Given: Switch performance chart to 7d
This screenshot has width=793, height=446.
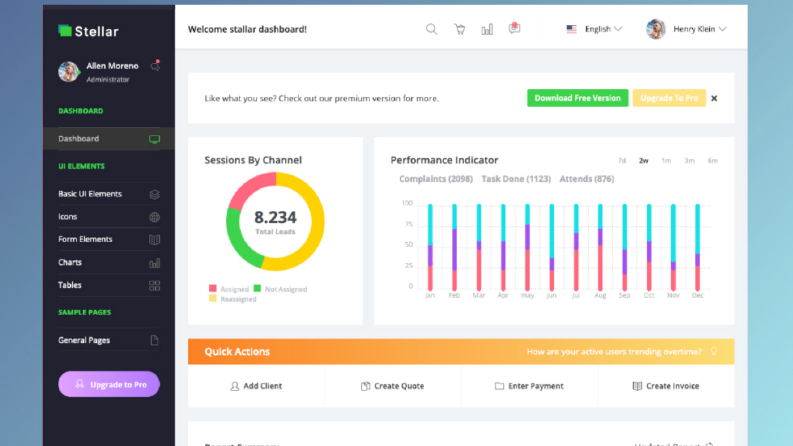Looking at the screenshot, I should point(622,161).
